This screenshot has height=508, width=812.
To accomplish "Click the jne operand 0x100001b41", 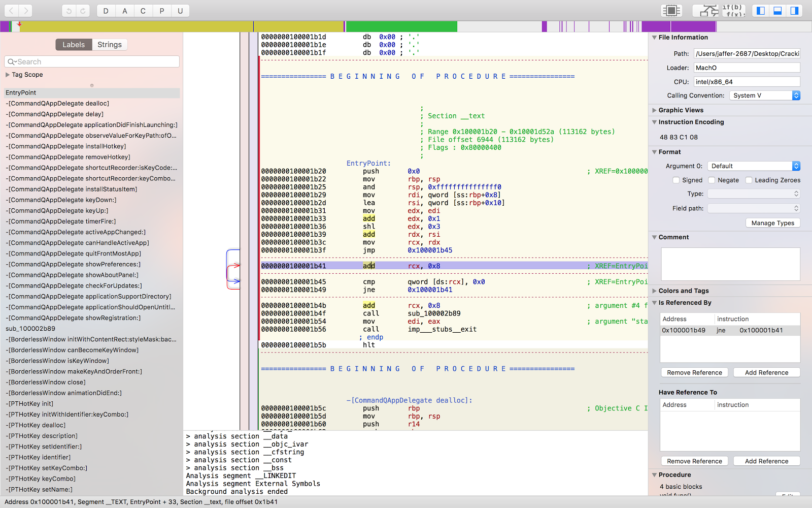I will click(x=430, y=290).
